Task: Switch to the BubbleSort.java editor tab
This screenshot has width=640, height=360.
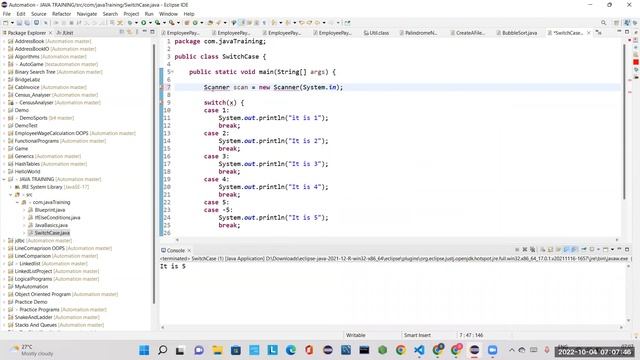Action: (517, 33)
